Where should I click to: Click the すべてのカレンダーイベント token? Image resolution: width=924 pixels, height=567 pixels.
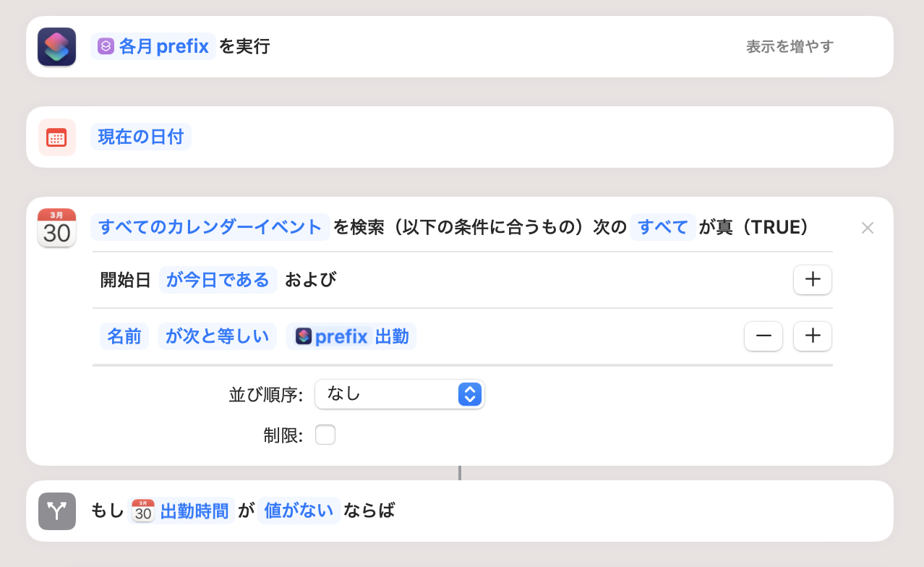pyautogui.click(x=210, y=227)
